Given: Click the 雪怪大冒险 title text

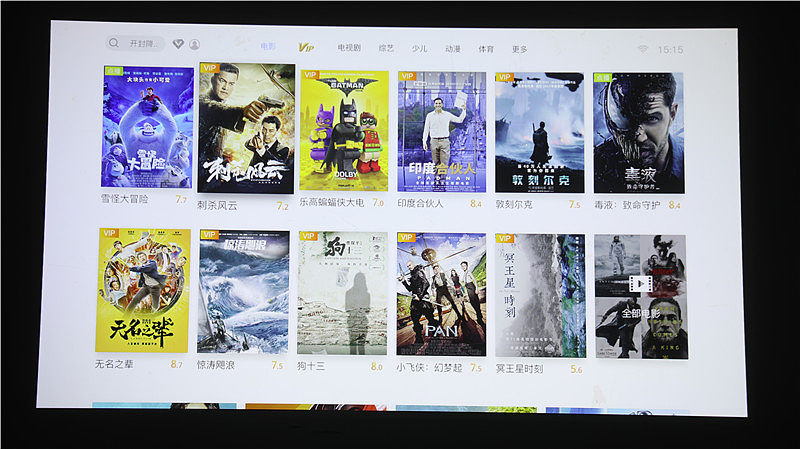Looking at the screenshot, I should click(x=124, y=199).
